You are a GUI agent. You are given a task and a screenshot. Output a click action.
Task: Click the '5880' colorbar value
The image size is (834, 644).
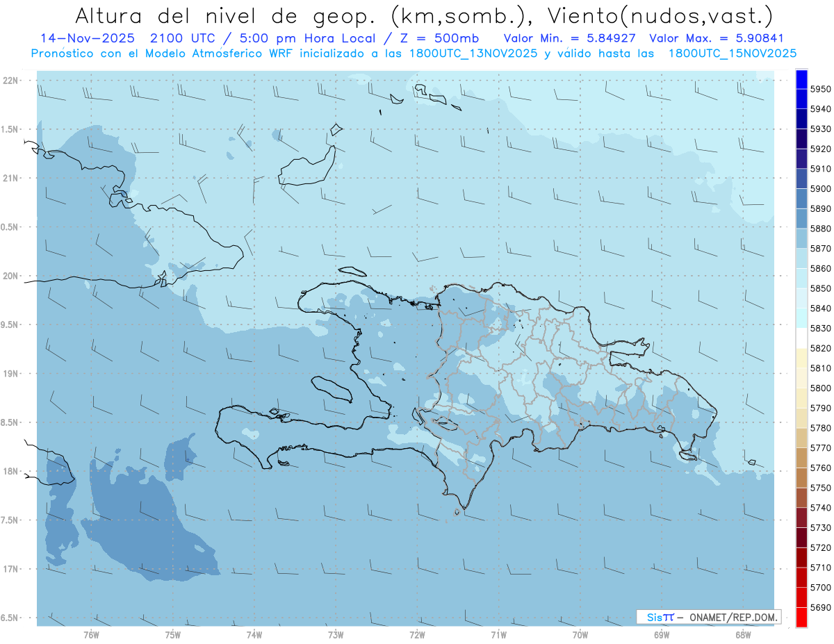(x=821, y=229)
